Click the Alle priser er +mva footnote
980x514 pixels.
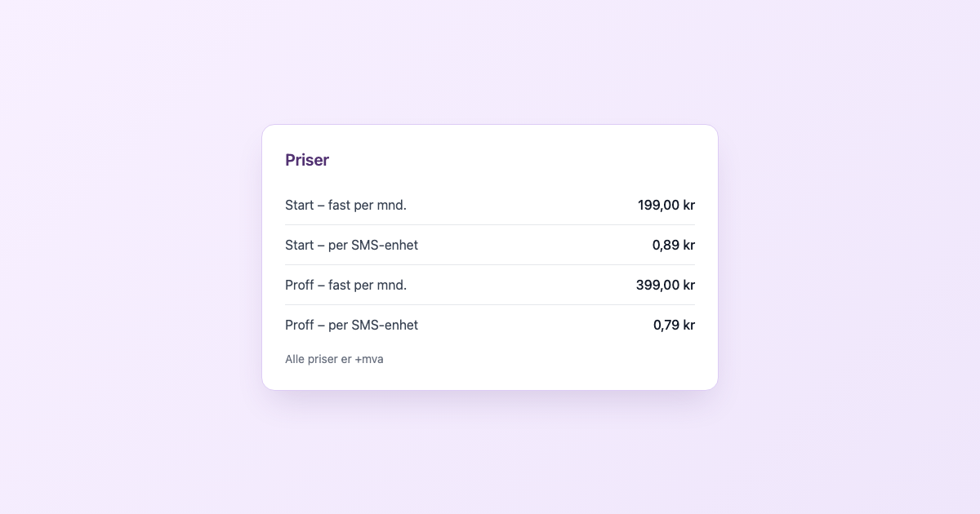[334, 359]
